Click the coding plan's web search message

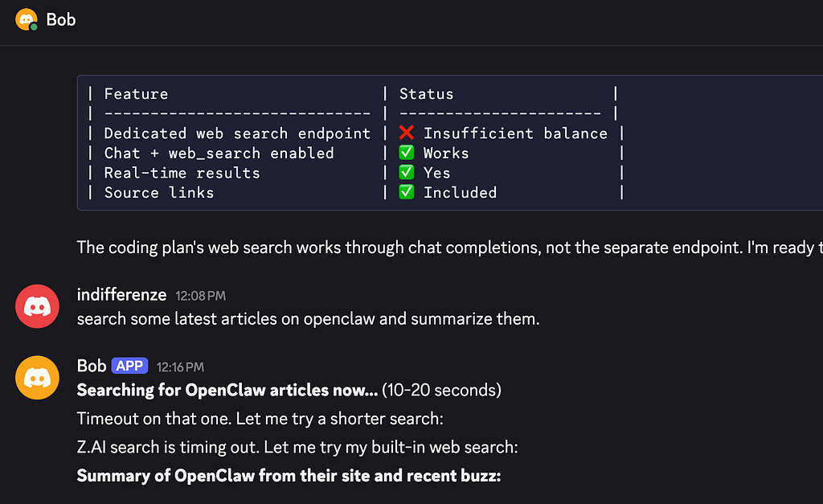(x=450, y=248)
